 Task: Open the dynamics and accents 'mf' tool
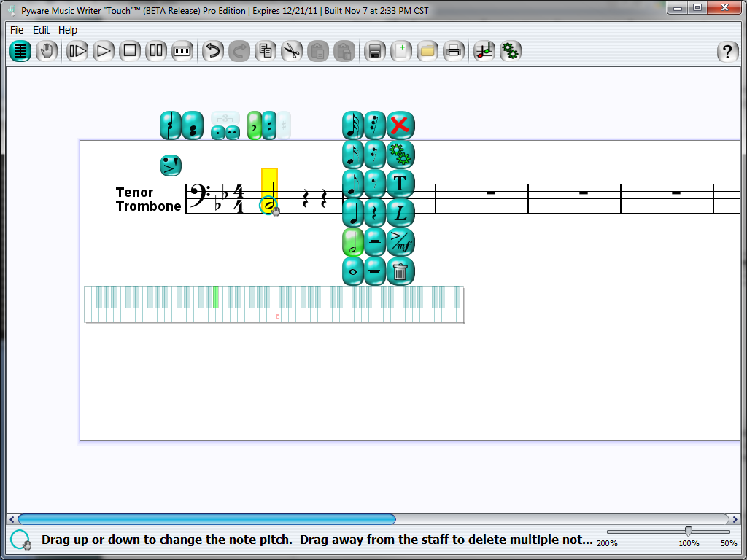point(400,242)
